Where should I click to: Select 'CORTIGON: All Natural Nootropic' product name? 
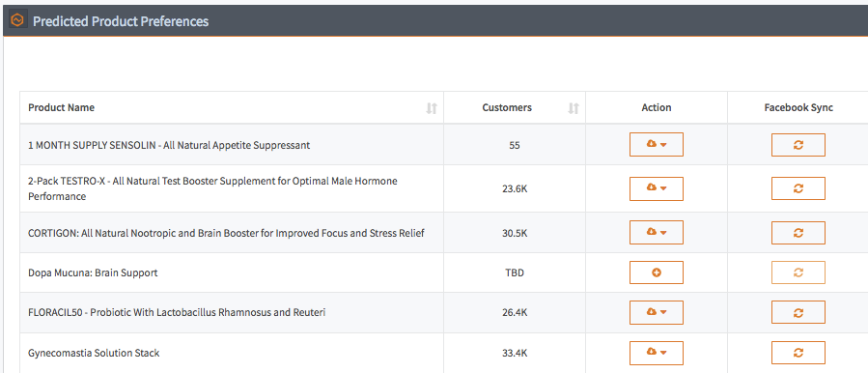coord(226,233)
